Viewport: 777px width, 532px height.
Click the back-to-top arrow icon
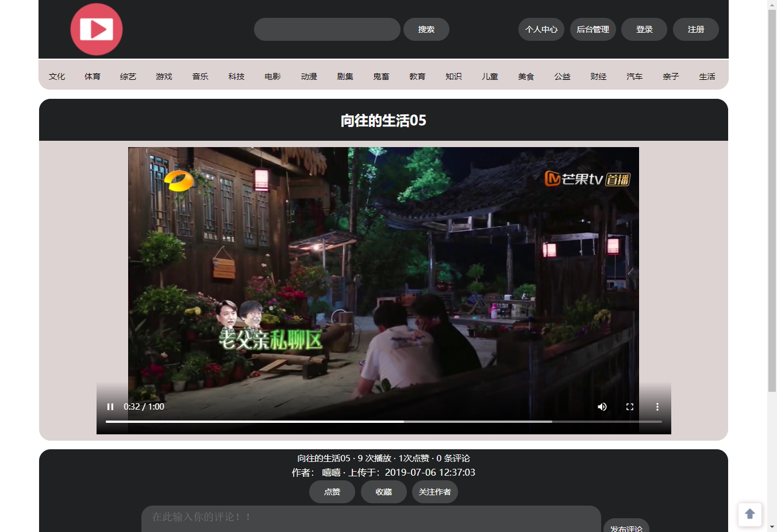coord(750,514)
